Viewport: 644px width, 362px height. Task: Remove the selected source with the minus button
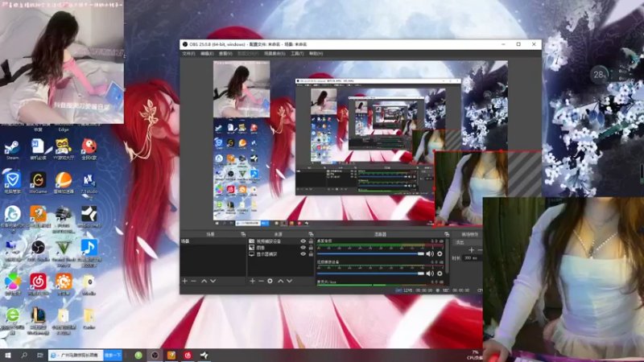tap(261, 281)
